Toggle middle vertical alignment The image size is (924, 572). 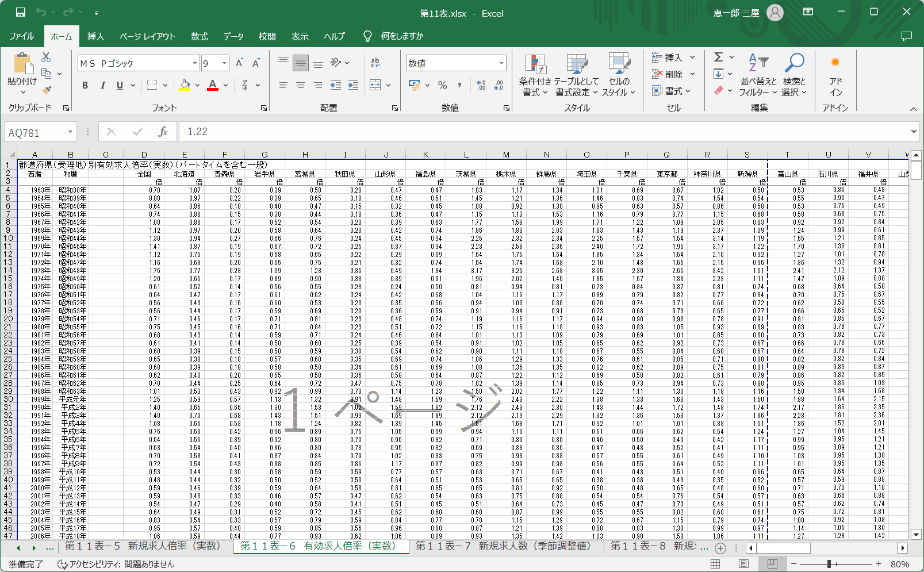(301, 63)
